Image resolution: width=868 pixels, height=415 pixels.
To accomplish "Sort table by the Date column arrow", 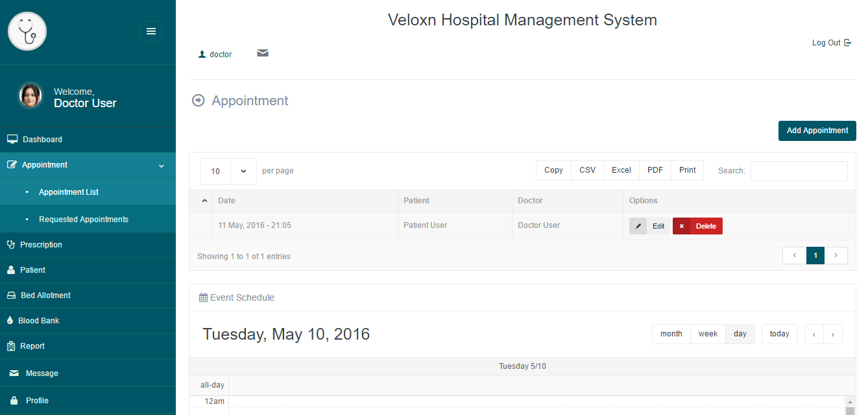I will [x=205, y=201].
